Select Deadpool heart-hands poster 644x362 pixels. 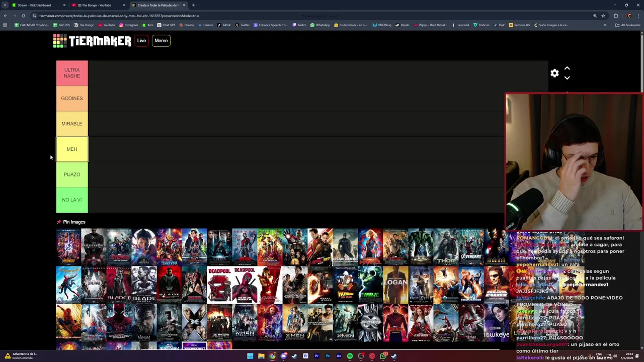point(245,285)
